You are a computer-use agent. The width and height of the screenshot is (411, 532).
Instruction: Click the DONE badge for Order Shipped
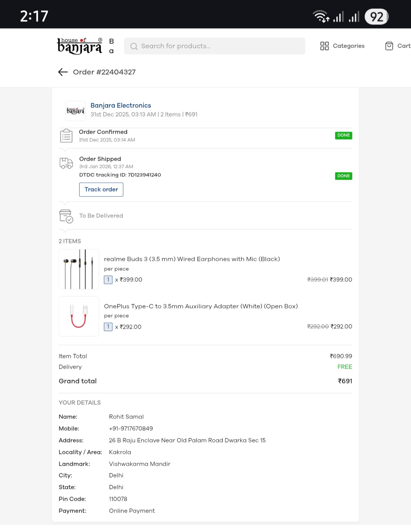[x=343, y=176]
